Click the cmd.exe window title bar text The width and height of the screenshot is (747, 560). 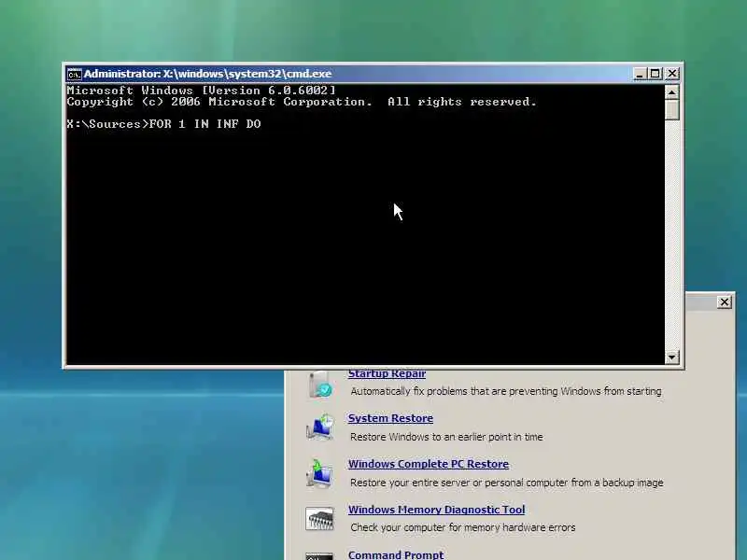click(x=207, y=74)
